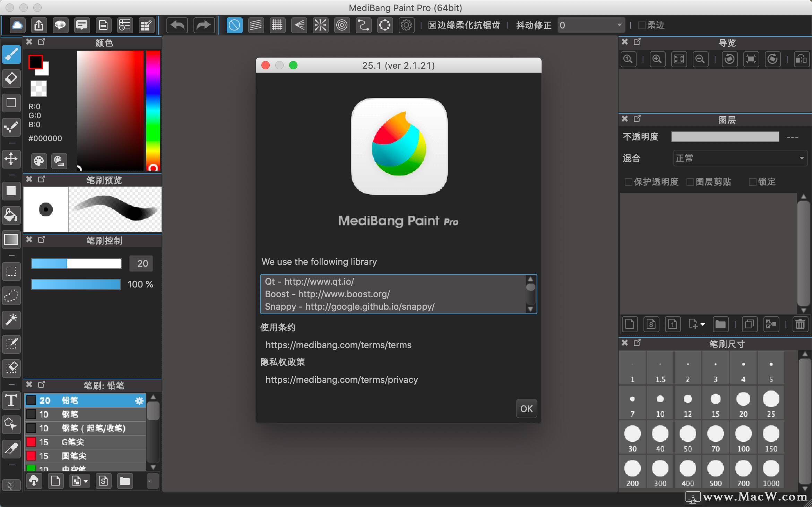Image resolution: width=812 pixels, height=507 pixels.
Task: Open the 混合 blend mode dropdown
Action: pyautogui.click(x=740, y=158)
